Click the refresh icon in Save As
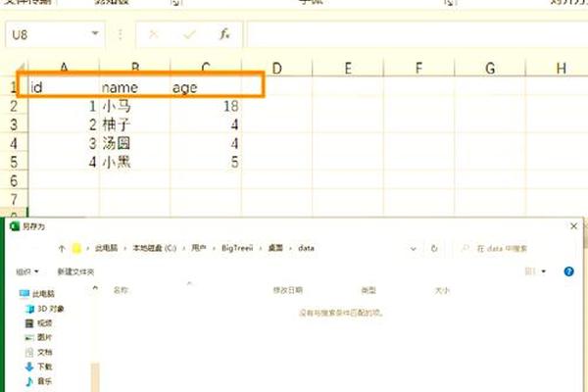Screen dimensions: 588x392 click(434, 249)
